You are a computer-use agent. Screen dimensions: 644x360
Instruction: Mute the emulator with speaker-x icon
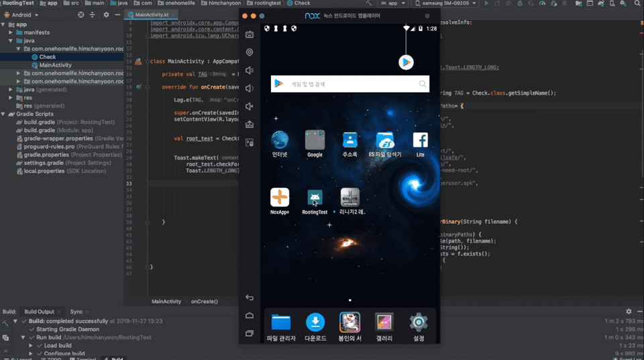[250, 106]
